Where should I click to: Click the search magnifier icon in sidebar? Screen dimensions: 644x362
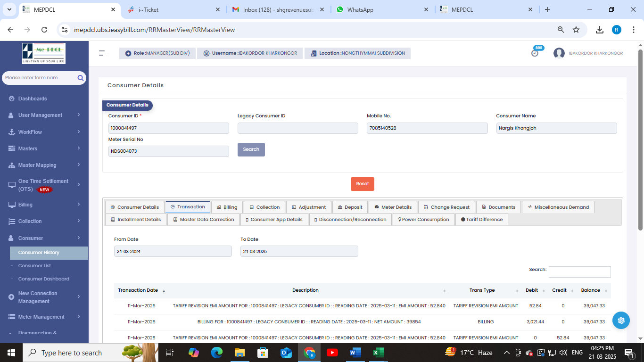[x=81, y=78]
